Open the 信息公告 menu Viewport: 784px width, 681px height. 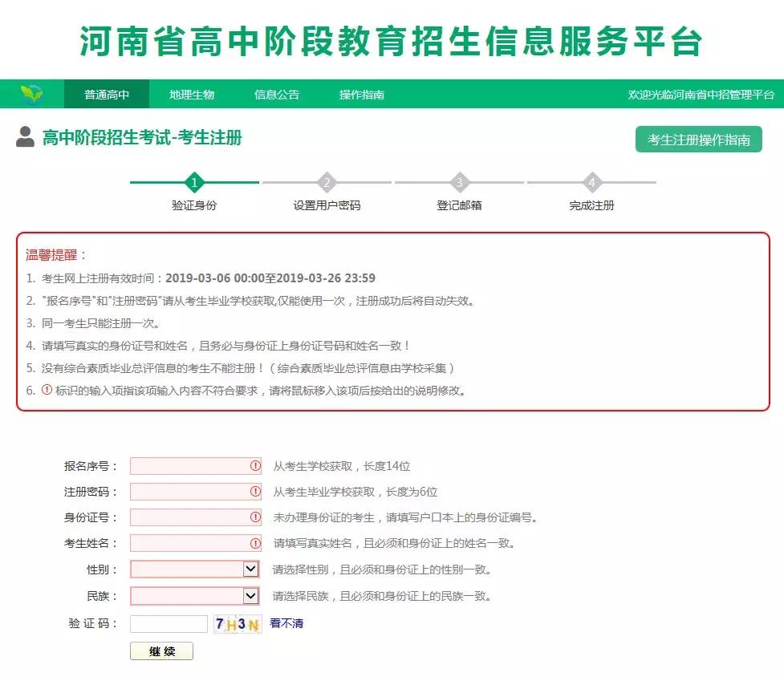277,94
